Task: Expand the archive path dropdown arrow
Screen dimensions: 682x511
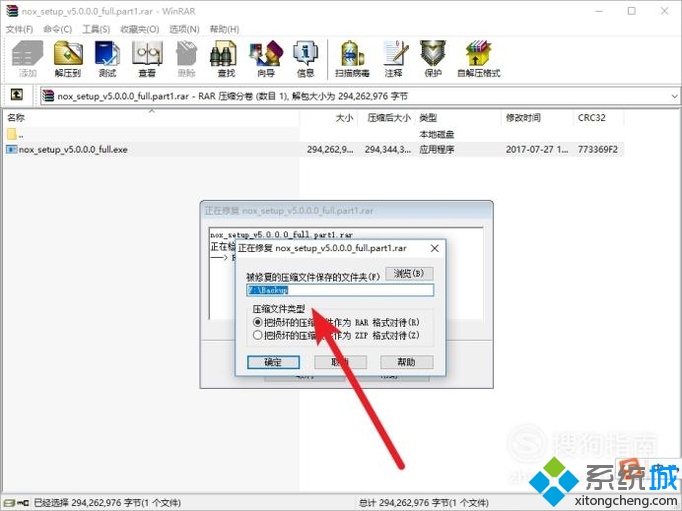Action: point(674,96)
